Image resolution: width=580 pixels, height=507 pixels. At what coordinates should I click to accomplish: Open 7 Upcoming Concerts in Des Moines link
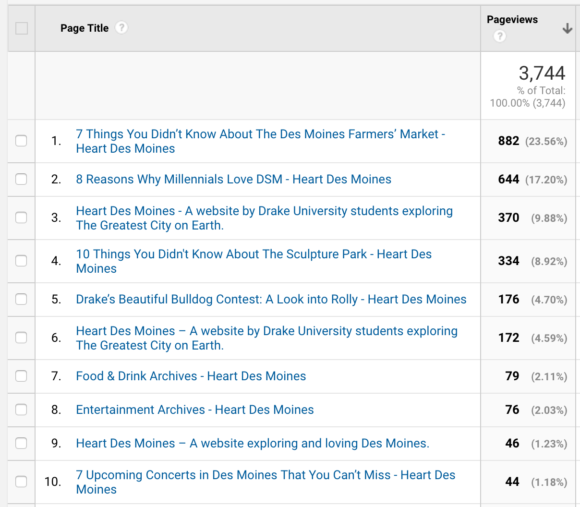coord(266,482)
